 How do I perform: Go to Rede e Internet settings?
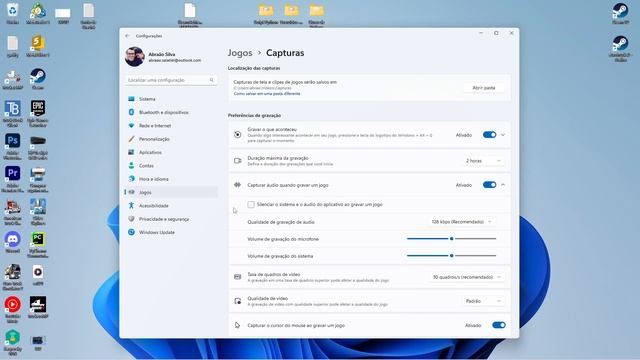(171, 126)
